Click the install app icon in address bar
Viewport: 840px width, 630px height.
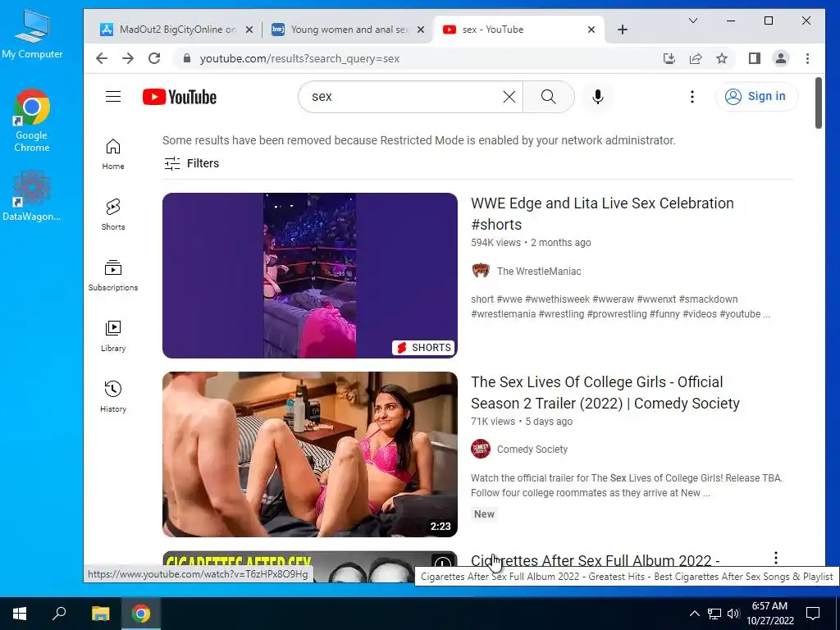[x=669, y=58]
